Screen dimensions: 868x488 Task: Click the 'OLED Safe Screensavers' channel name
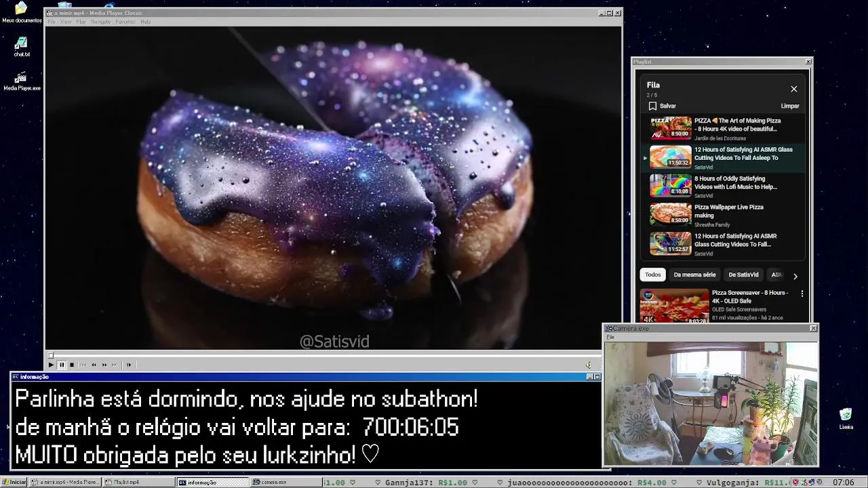click(739, 310)
